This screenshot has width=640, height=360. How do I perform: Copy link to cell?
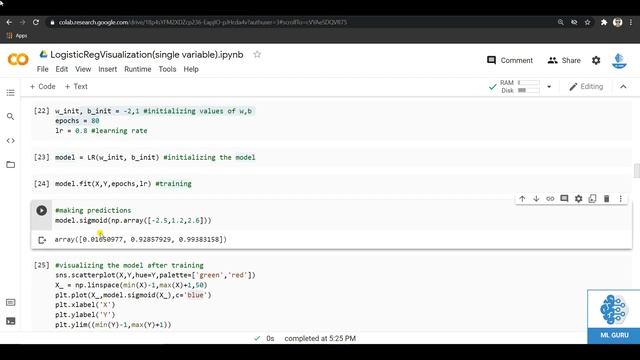(550, 199)
